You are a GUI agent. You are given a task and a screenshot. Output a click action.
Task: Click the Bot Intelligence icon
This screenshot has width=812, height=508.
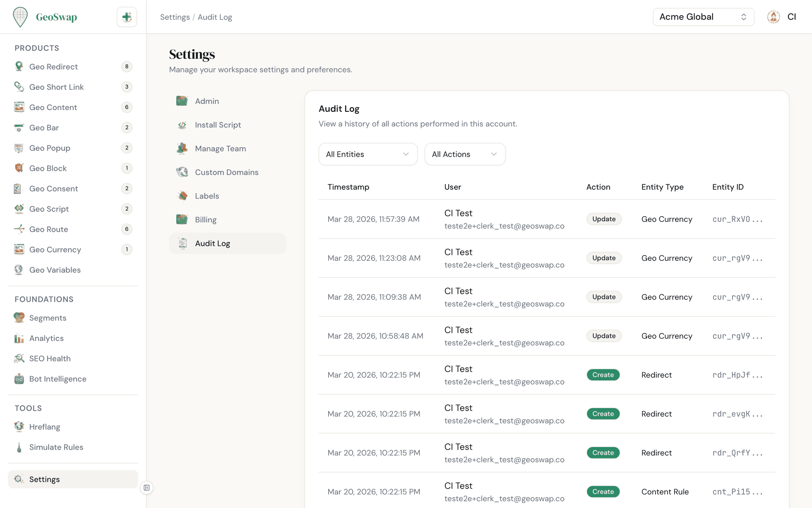coord(19,379)
